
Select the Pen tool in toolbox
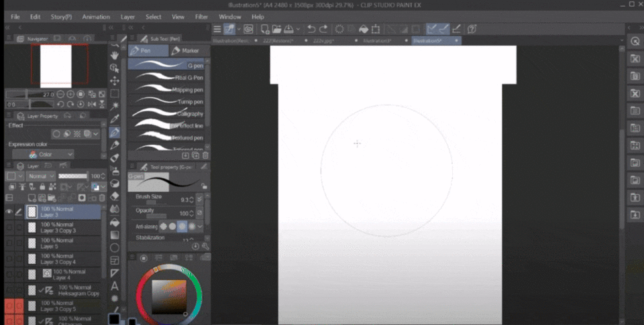point(115,132)
